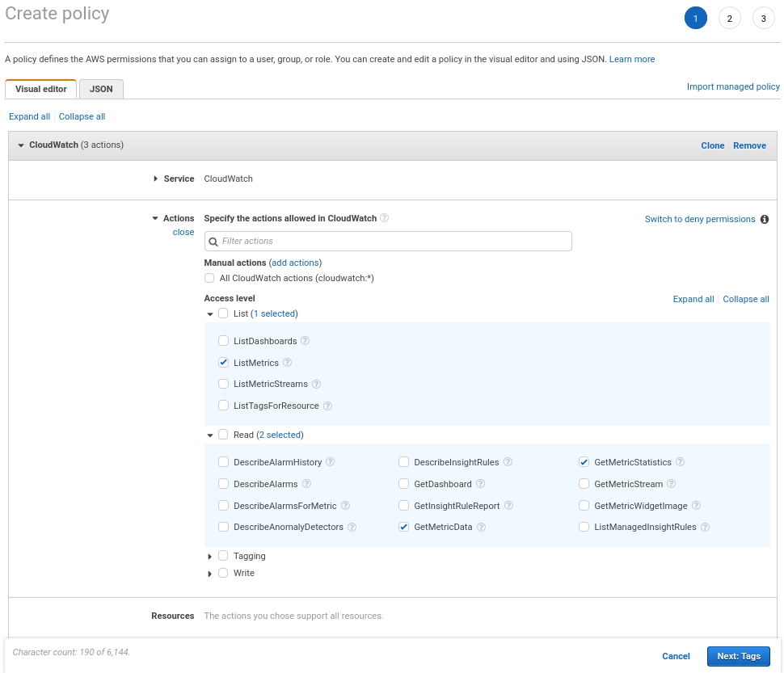Select the Visual editor tab

pyautogui.click(x=40, y=89)
